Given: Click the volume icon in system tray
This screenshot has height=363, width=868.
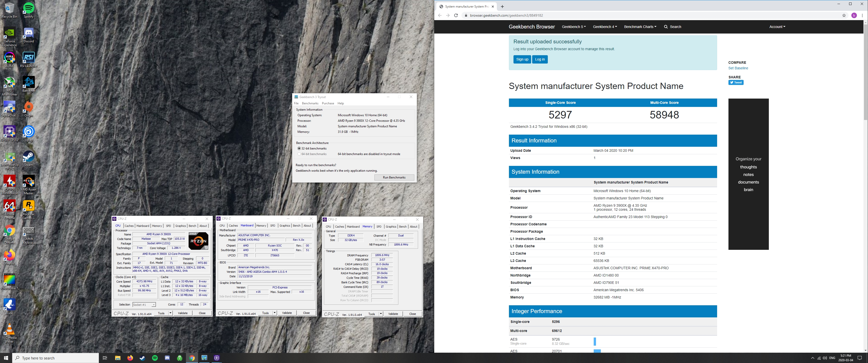Looking at the screenshot, I should click(825, 358).
